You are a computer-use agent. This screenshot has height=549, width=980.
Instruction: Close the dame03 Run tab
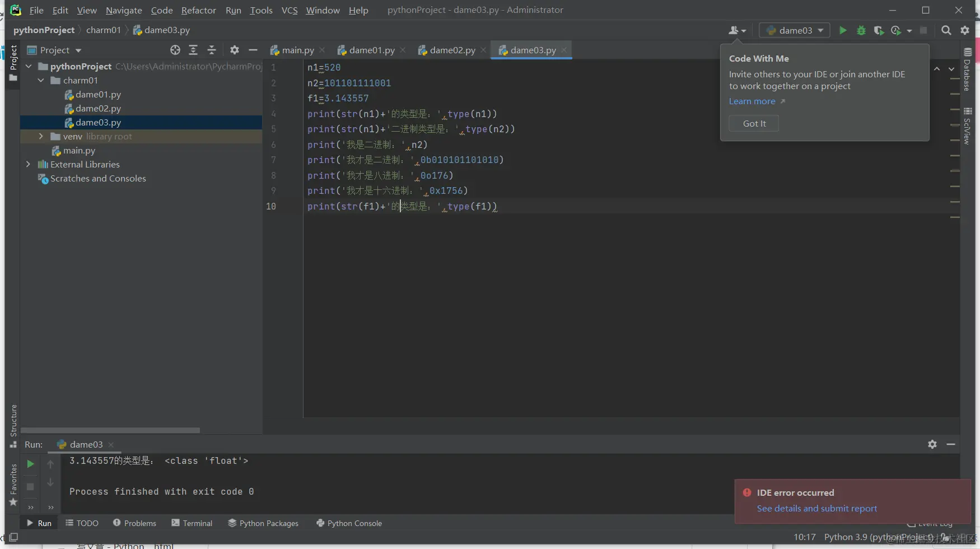pos(111,445)
